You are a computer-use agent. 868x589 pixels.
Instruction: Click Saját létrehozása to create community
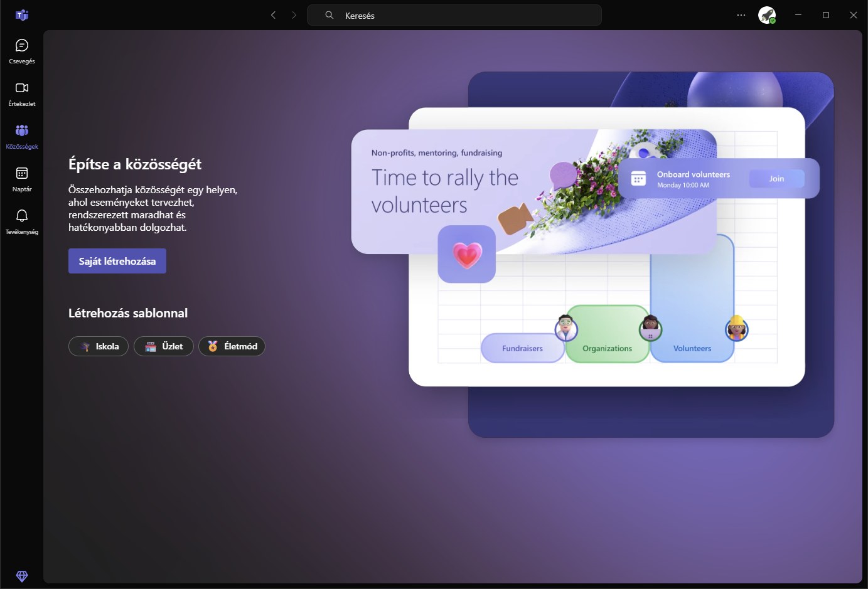coord(117,261)
